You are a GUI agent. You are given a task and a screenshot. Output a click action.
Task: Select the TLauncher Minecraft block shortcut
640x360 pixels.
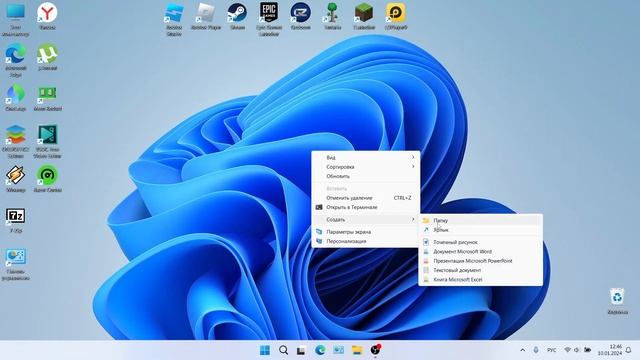pyautogui.click(x=364, y=16)
